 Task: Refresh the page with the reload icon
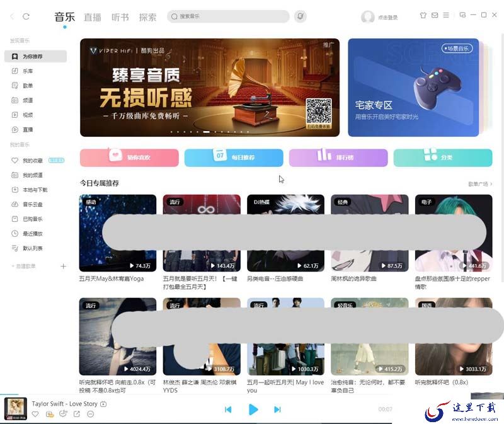pos(26,16)
